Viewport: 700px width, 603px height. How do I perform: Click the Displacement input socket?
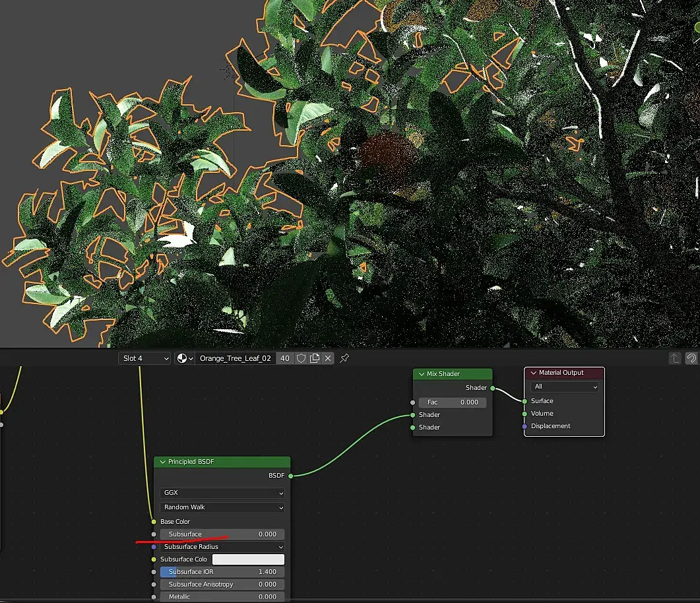coord(525,426)
